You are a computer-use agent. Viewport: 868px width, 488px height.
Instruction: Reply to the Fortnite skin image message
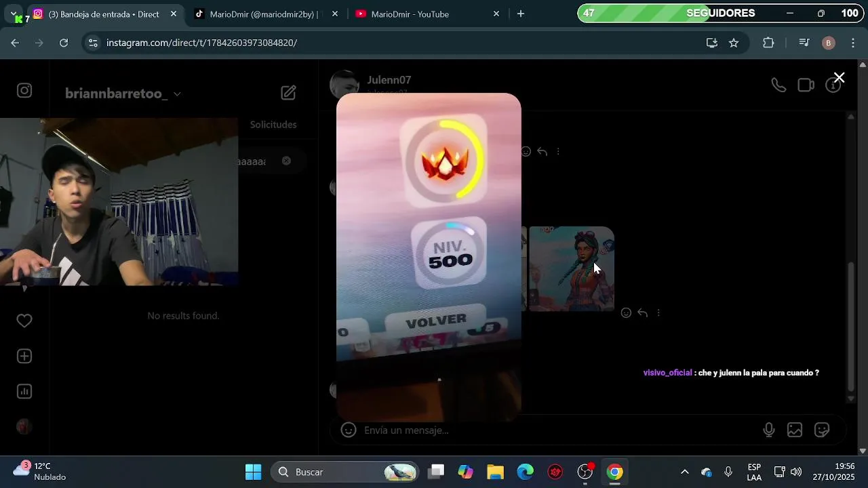[642, 312]
